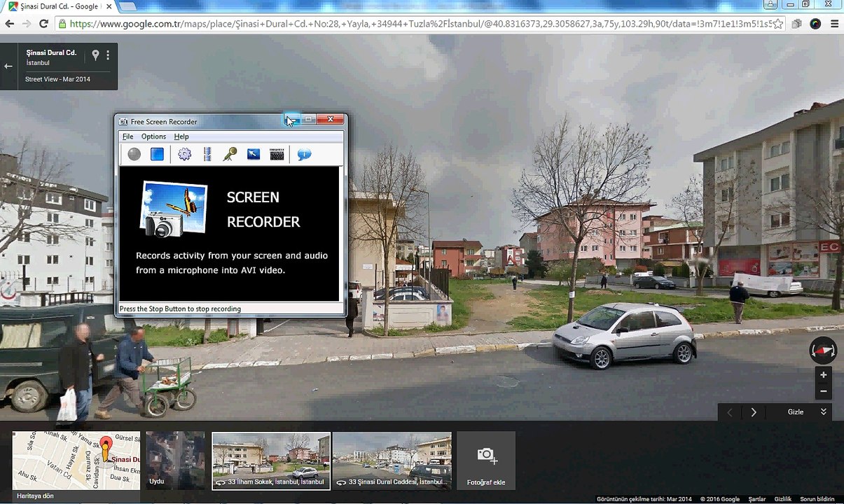Open the File menu in Free Screen Recorder
This screenshot has height=504, width=844.
point(127,136)
